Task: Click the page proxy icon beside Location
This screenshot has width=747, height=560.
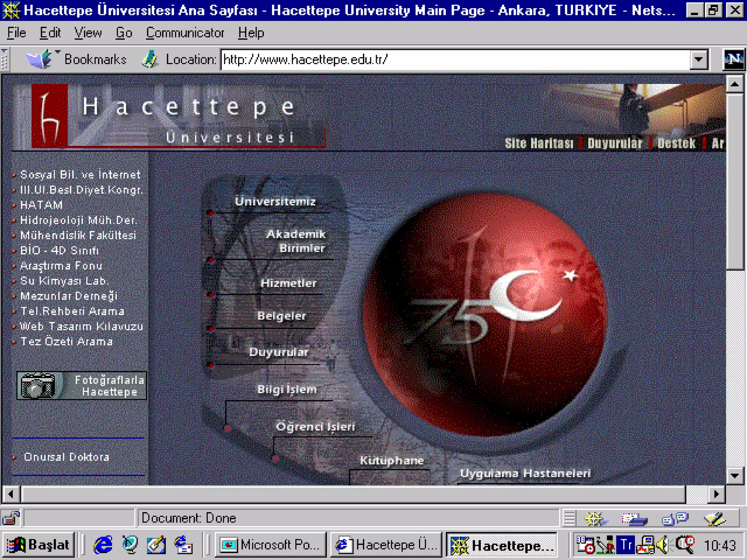Action: pos(149,59)
